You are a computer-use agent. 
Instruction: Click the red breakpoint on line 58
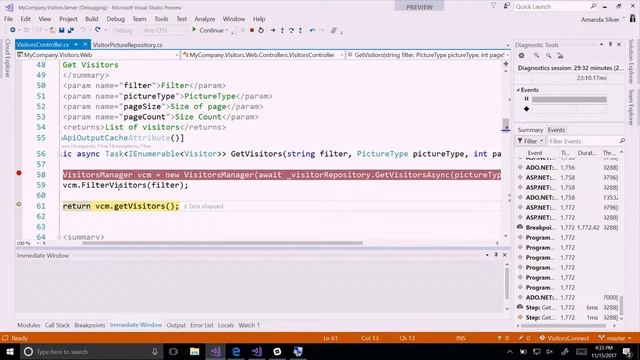click(19, 173)
